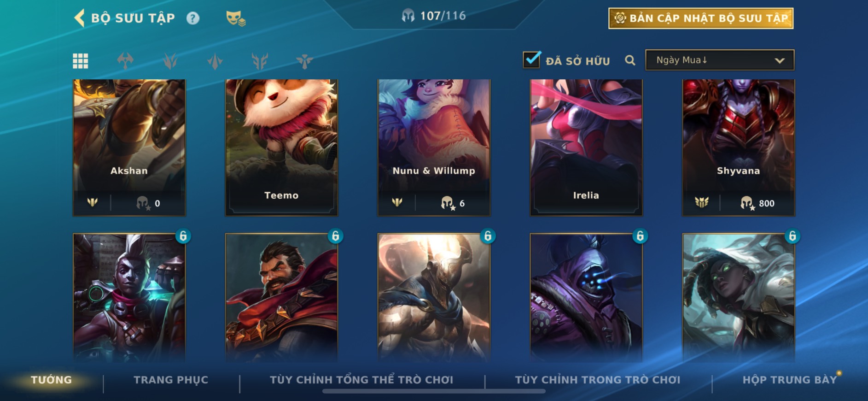Filter by the fourth role emblem icon

point(260,60)
